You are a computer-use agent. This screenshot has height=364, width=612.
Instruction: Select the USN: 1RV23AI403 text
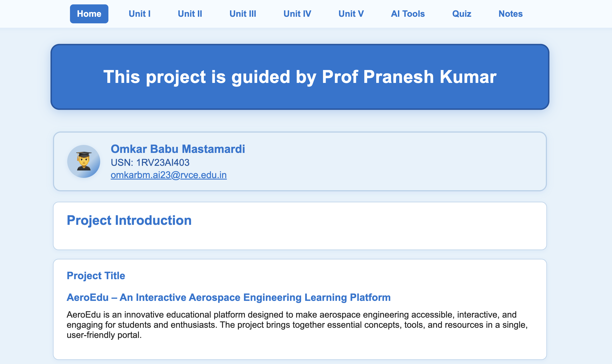tap(150, 163)
